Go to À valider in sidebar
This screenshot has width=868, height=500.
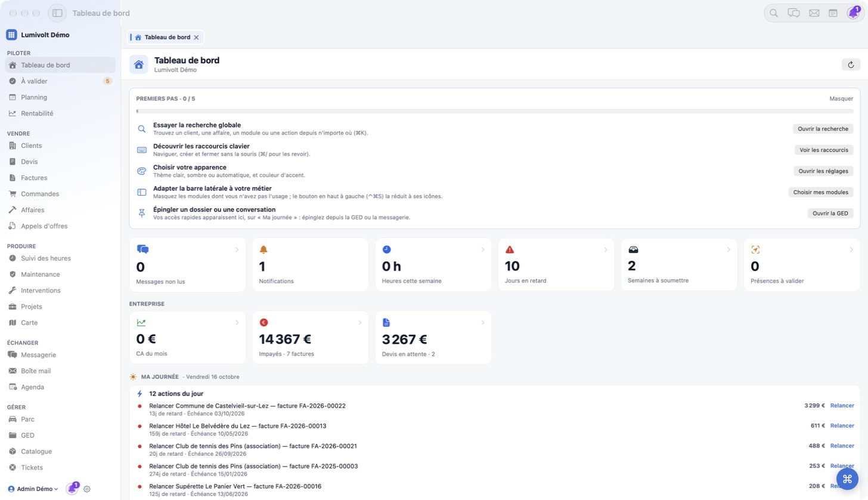tap(60, 81)
